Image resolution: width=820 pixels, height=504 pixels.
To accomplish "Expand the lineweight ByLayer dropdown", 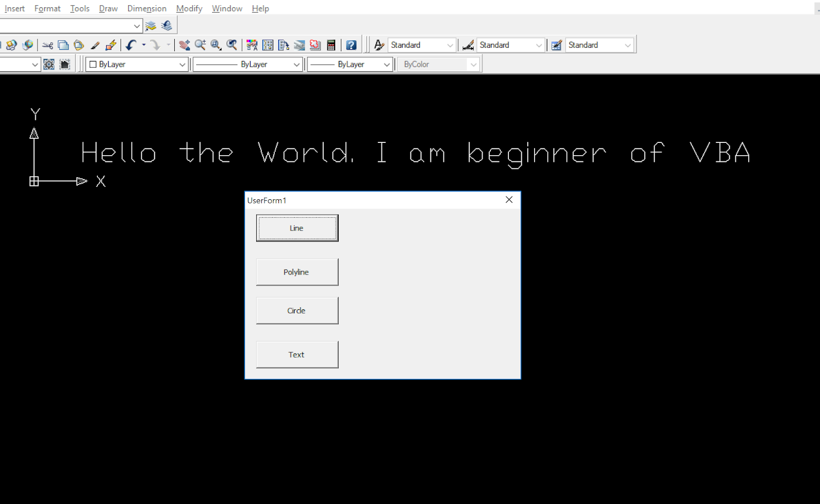I will tap(386, 65).
